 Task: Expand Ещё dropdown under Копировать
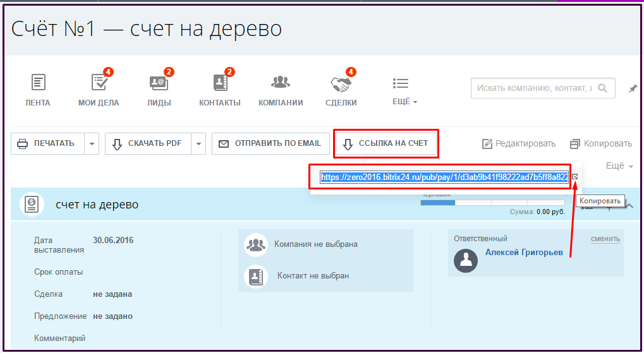pyautogui.click(x=619, y=166)
